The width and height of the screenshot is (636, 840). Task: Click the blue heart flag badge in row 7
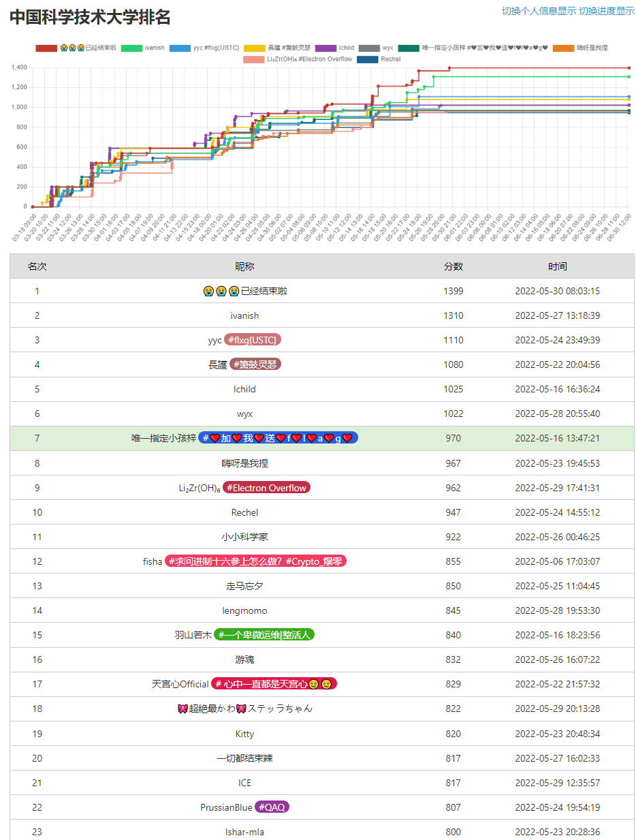[278, 438]
